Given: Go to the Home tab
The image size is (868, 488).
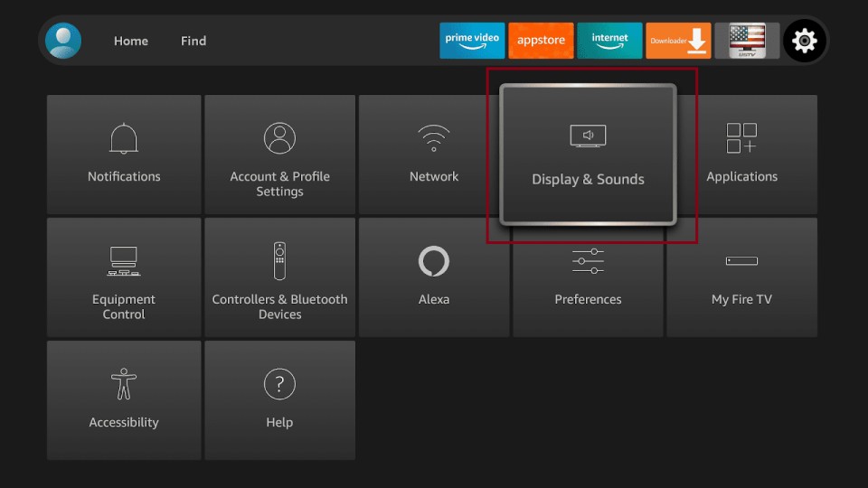Looking at the screenshot, I should [131, 41].
